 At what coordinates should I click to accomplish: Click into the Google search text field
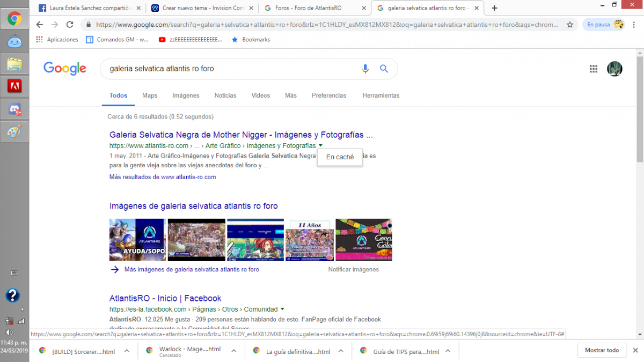point(231,69)
